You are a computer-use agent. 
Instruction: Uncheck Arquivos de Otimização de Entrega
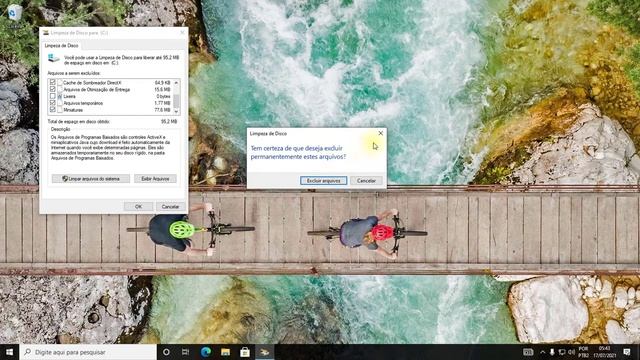52,89
